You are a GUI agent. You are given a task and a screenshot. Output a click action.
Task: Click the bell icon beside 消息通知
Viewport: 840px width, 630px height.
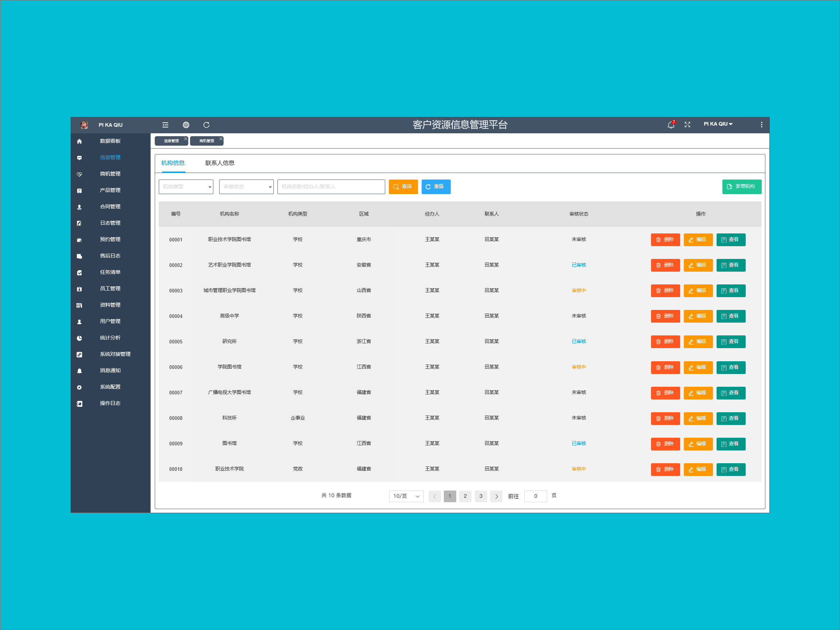coord(79,371)
